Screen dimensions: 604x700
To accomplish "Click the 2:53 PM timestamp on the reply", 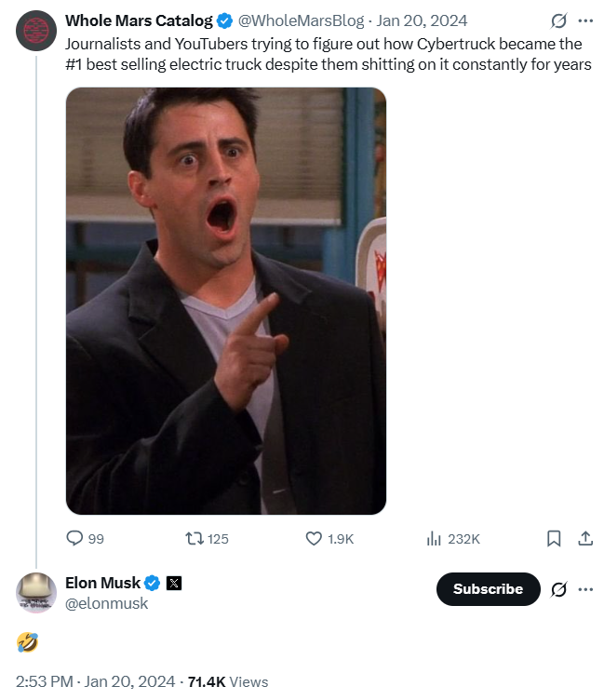I will 45,681.
